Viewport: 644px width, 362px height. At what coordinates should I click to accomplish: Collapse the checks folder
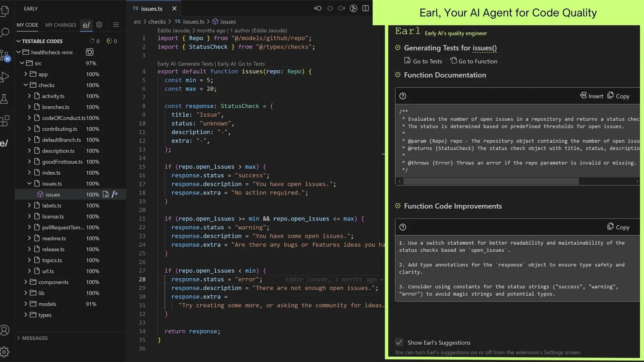point(26,85)
